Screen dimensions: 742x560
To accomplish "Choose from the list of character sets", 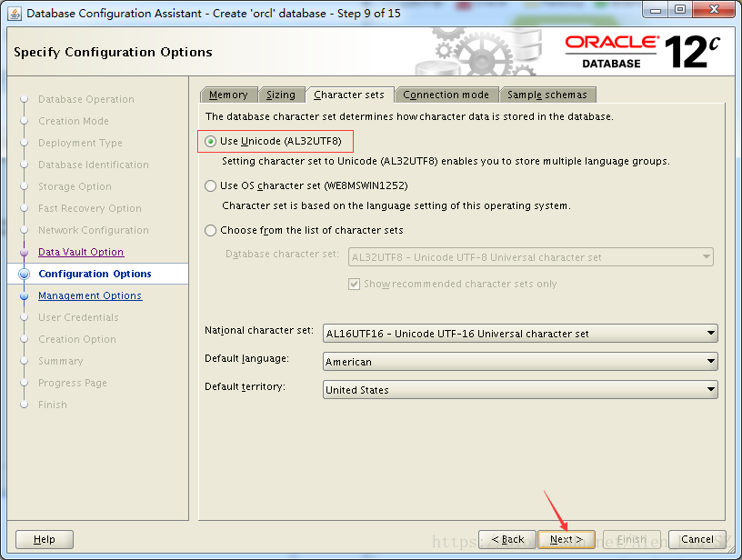I will pyautogui.click(x=211, y=230).
